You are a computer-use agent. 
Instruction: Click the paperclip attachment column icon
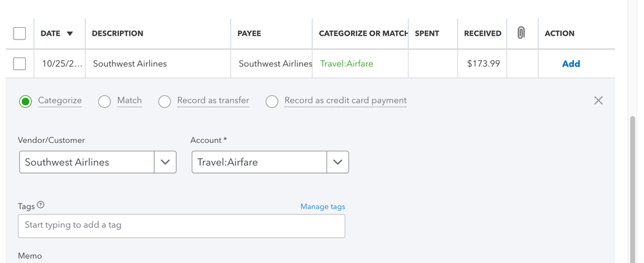pyautogui.click(x=521, y=33)
